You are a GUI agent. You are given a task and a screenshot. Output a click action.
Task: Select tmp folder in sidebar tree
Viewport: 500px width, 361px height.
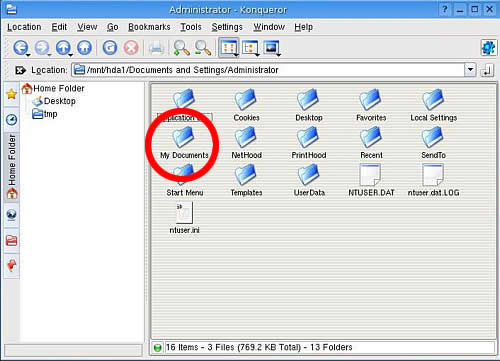tap(45, 114)
